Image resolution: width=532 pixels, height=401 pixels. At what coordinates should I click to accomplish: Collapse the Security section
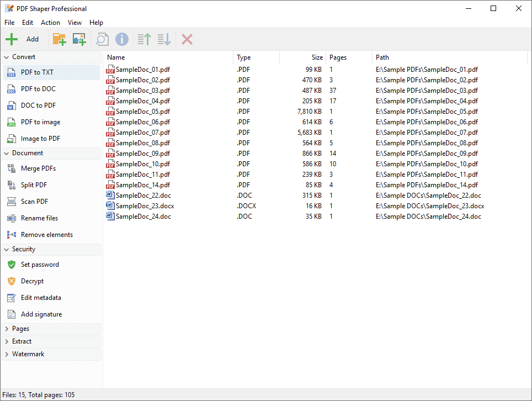pos(6,250)
